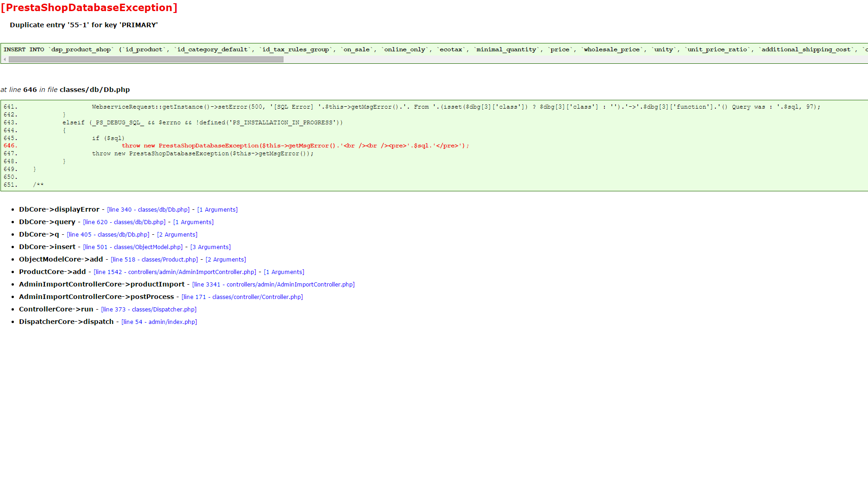Viewport: 868px width, 488px height.
Task: Select code line 641 with WebserviceRequest::getInstance
Action: [x=412, y=107]
